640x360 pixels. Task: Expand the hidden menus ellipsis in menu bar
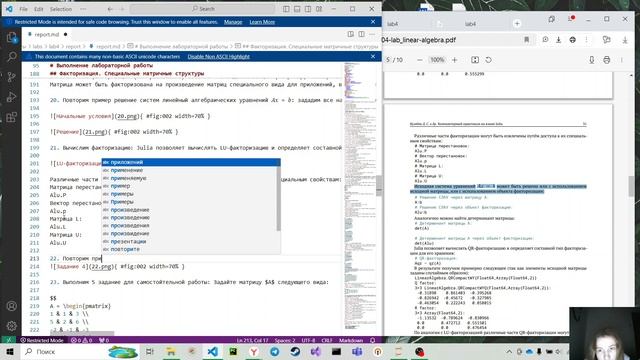83,9
